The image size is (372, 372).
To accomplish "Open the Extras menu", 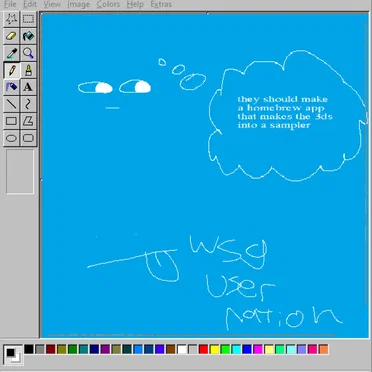I will [x=161, y=4].
